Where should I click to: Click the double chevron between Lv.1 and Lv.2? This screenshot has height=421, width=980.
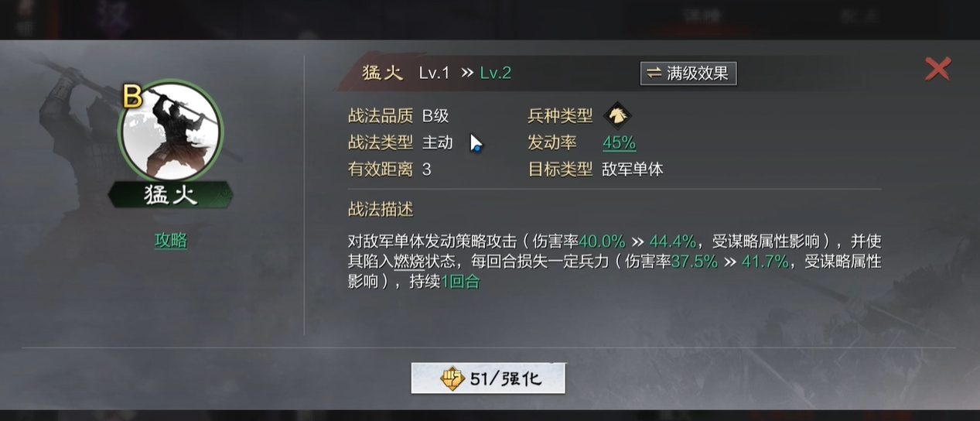[x=466, y=73]
